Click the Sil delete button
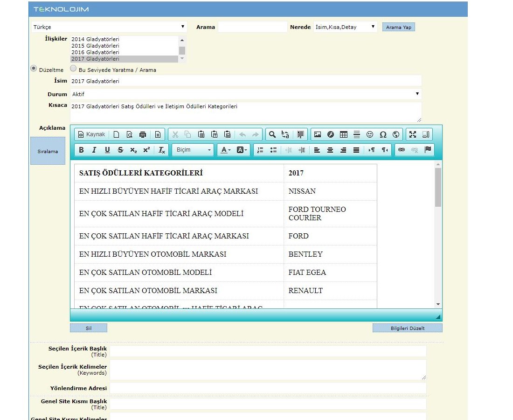The image size is (513, 420). 89,328
